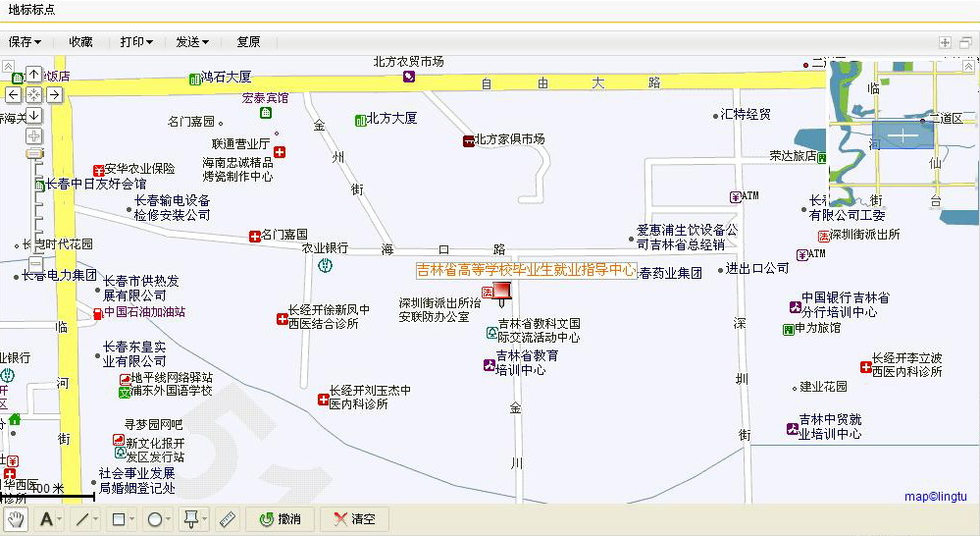Pan the map up with arrow
Screen dimensions: 980x536
[x=33, y=75]
